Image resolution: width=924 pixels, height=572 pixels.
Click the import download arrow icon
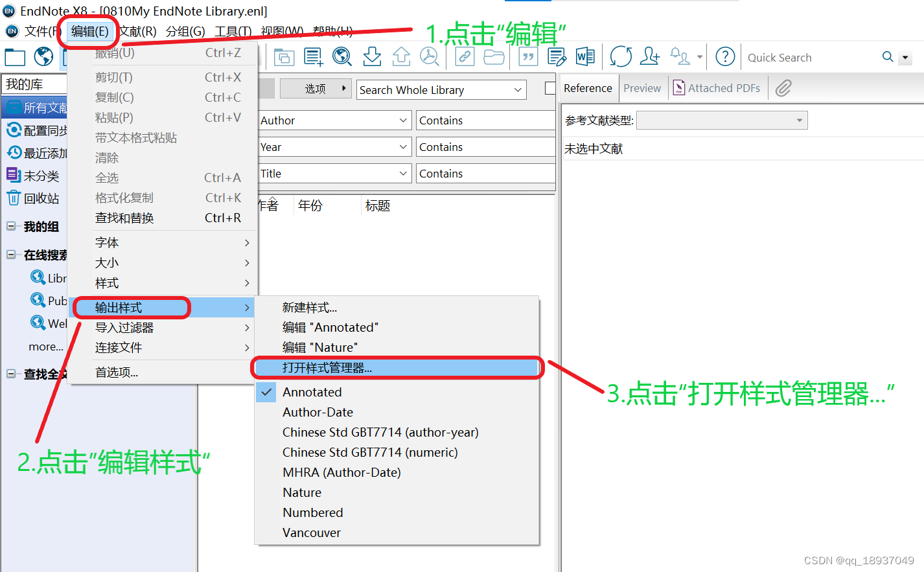click(x=372, y=57)
